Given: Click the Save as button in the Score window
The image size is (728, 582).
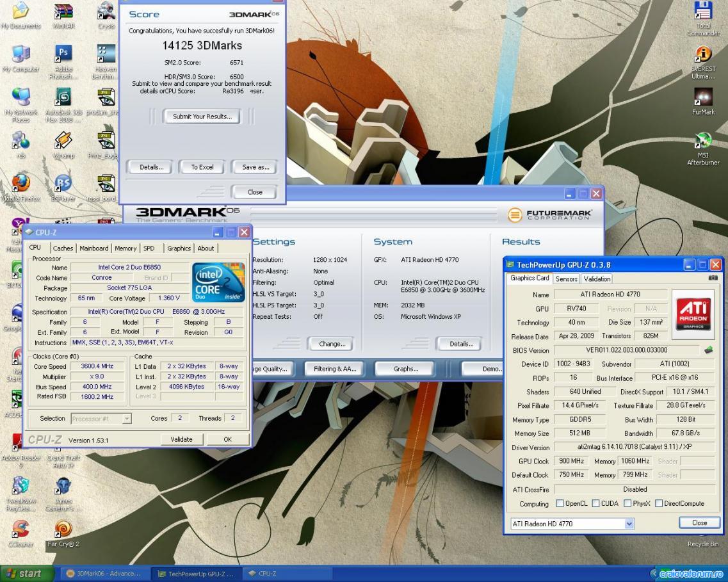Looking at the screenshot, I should tap(255, 167).
